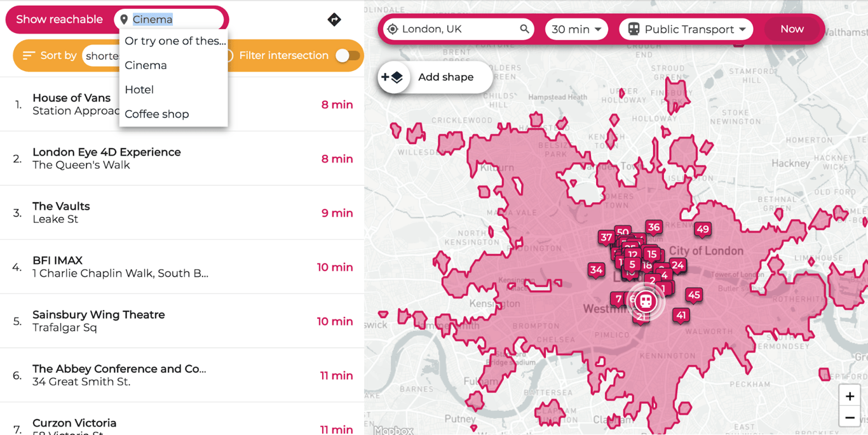868x435 pixels.
Task: Click map marker 24
Action: [677, 265]
